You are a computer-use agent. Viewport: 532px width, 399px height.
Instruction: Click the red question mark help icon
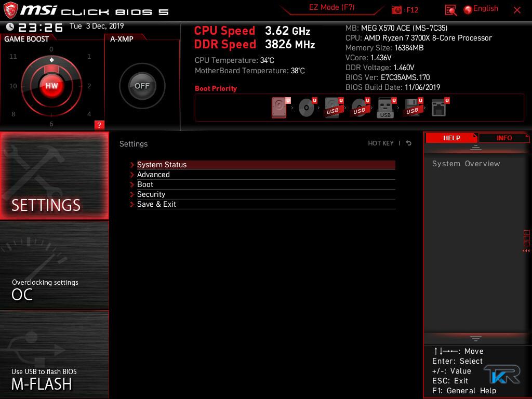(x=99, y=125)
